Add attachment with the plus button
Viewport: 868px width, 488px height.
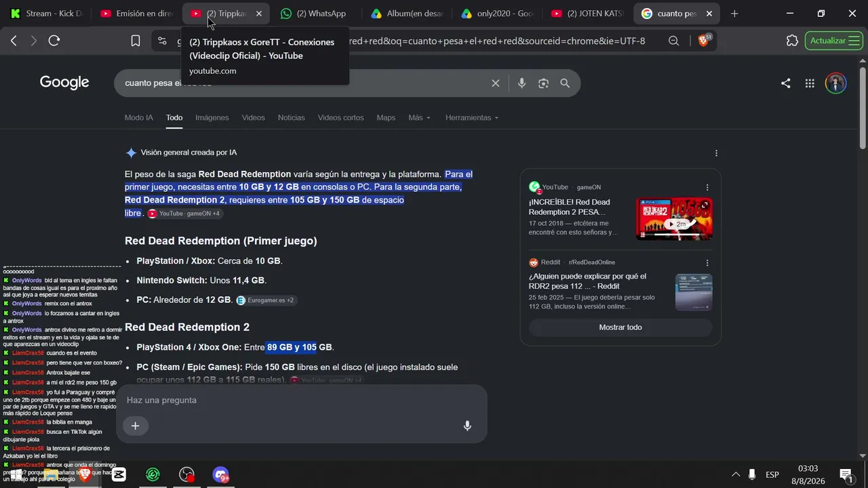tap(135, 426)
